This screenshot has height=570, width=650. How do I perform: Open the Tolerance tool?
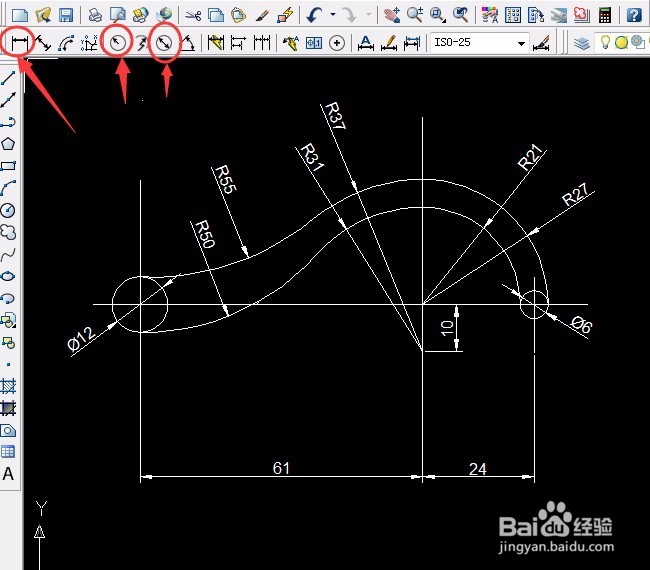tap(314, 42)
